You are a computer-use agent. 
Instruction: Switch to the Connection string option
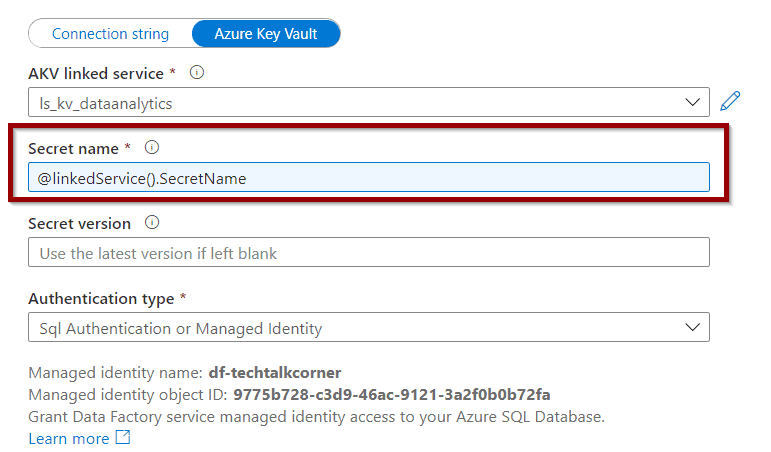click(110, 33)
